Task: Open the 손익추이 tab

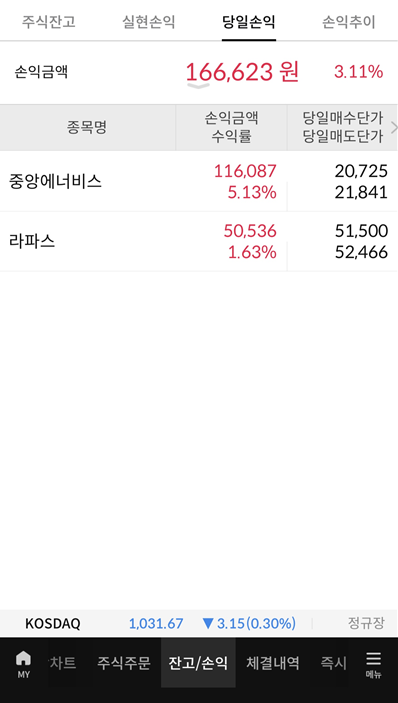Action: click(349, 22)
